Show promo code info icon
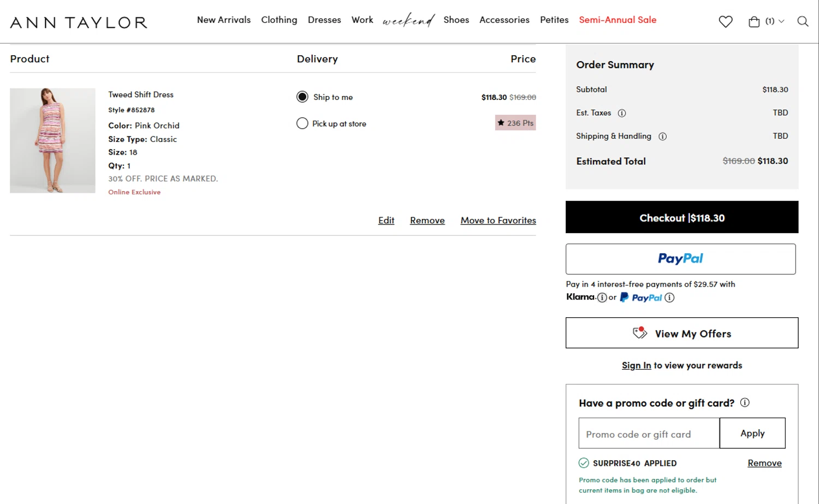Image resolution: width=819 pixels, height=504 pixels. point(745,402)
